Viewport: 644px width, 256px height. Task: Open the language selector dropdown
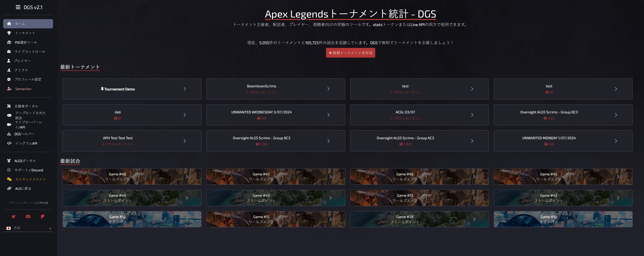pyautogui.click(x=28, y=228)
